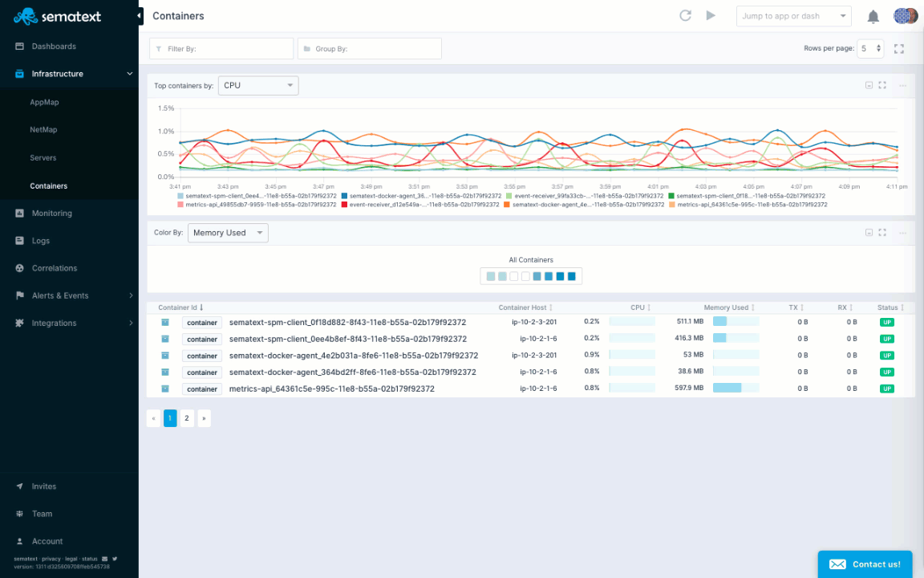Viewport: 924px width, 578px height.
Task: Sort the table by TX column
Action: point(796,307)
